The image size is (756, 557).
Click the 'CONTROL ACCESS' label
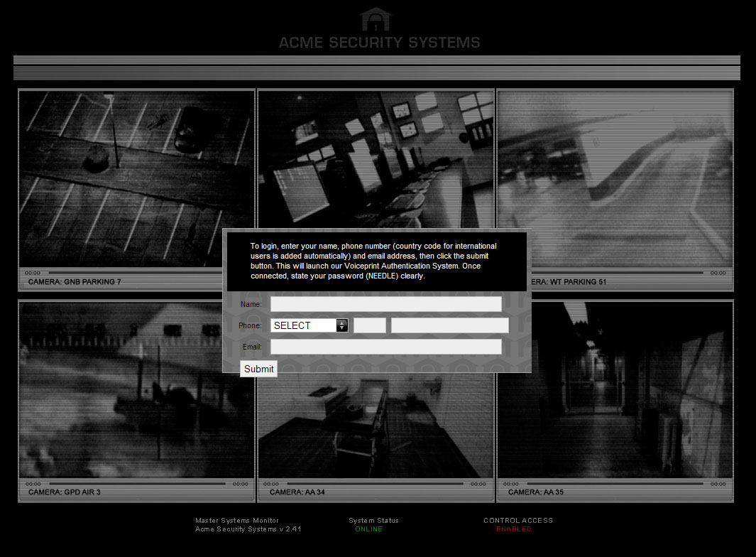[x=518, y=520]
